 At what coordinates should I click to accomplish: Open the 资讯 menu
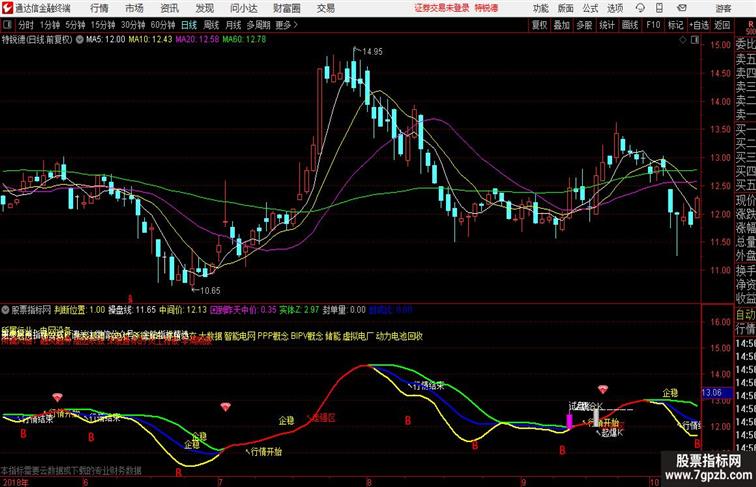tap(170, 8)
